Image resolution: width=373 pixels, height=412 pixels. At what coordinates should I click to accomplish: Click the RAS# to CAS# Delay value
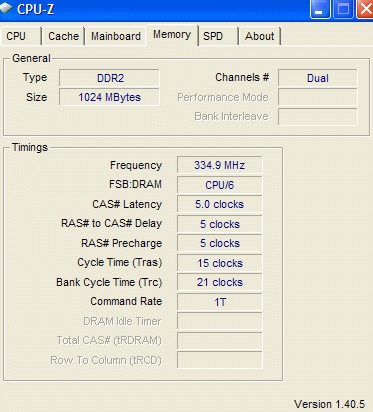tap(220, 224)
